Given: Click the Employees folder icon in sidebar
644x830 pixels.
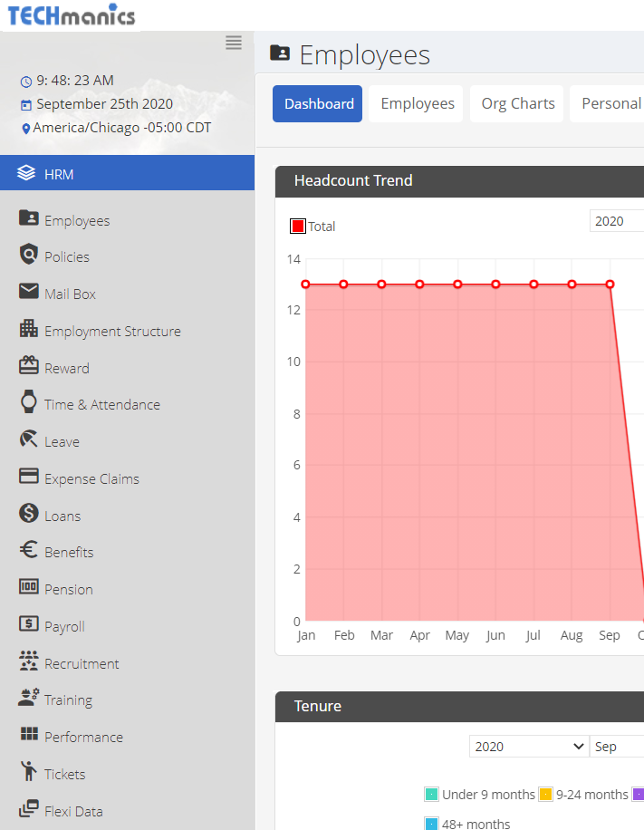Looking at the screenshot, I should [x=29, y=217].
